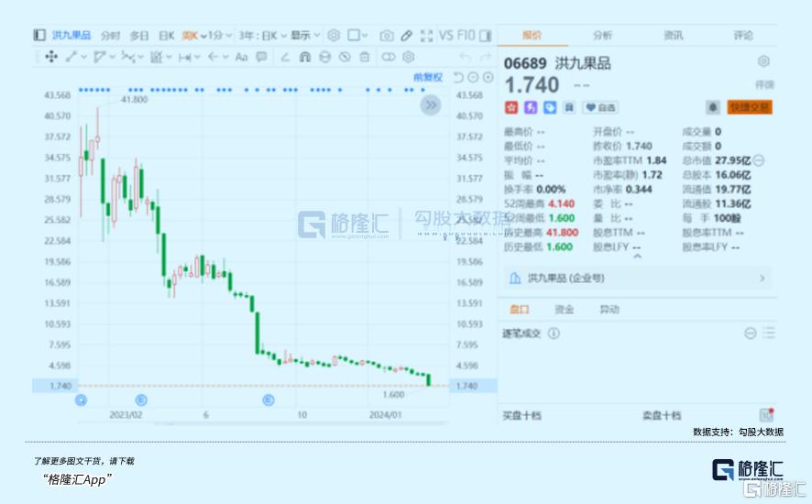Screen dimensions: 812x504
Task: Select the arrow annotation tool
Action: point(213,57)
